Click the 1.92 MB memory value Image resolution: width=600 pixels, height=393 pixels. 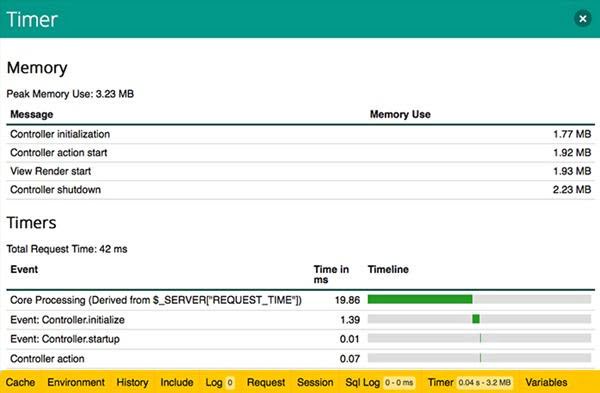pos(572,153)
